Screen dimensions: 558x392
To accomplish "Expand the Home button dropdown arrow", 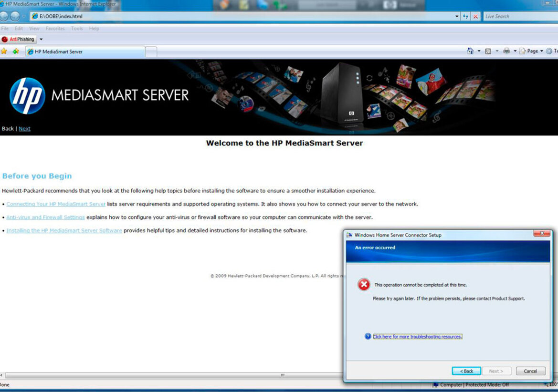I will click(479, 51).
